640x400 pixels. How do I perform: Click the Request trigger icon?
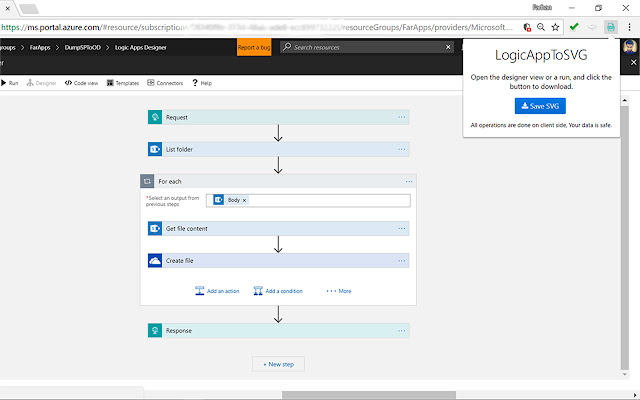(x=155, y=117)
